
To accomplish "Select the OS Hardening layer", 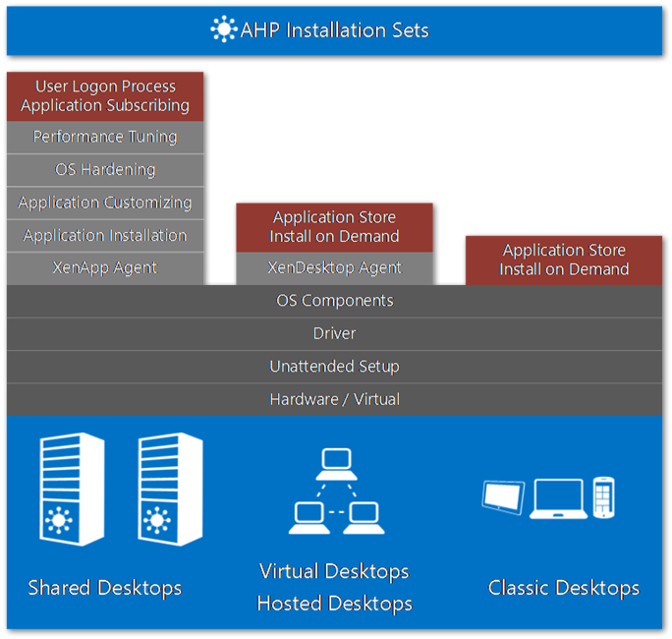I will pyautogui.click(x=105, y=170).
